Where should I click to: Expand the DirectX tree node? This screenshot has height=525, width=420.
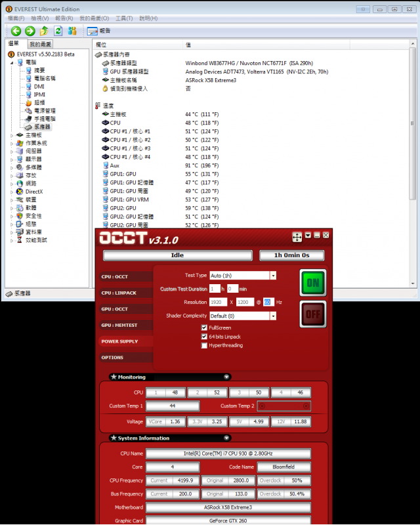coord(12,192)
